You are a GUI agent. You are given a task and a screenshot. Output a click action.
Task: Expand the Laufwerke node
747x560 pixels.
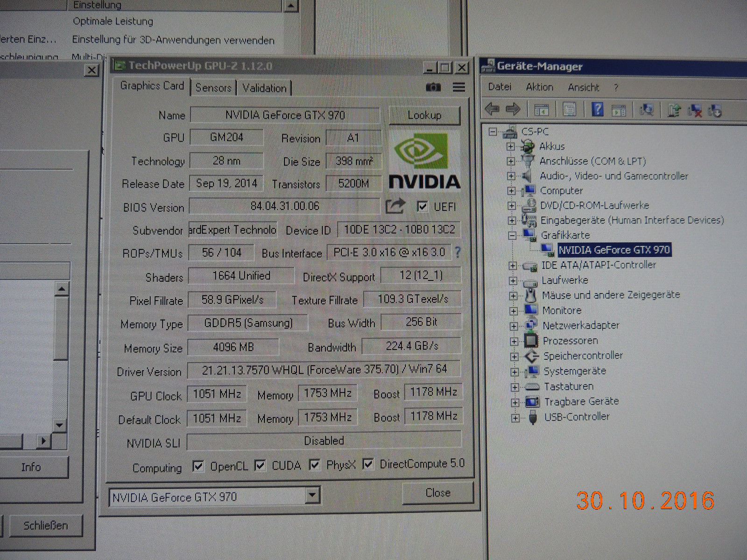[513, 280]
